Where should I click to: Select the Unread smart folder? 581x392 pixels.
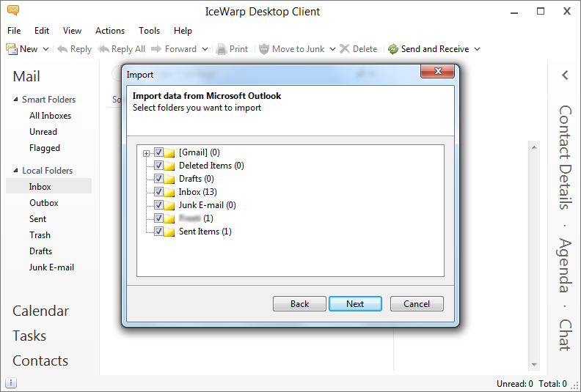pos(43,132)
